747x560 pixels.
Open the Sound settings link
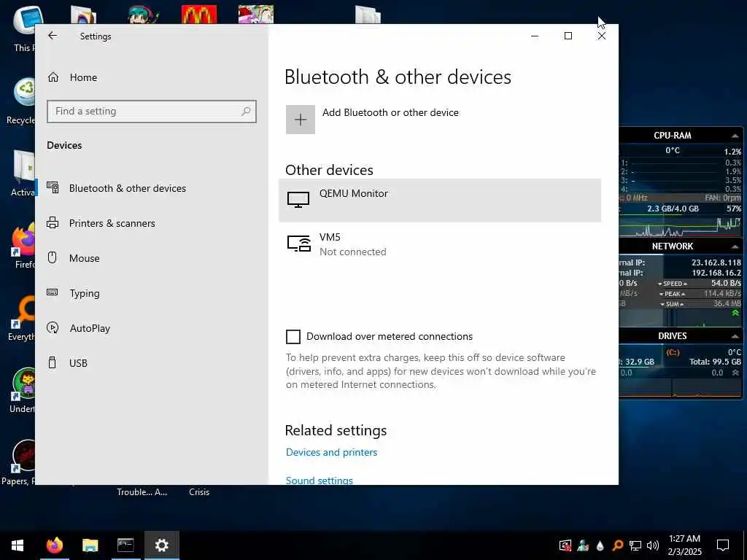320,480
